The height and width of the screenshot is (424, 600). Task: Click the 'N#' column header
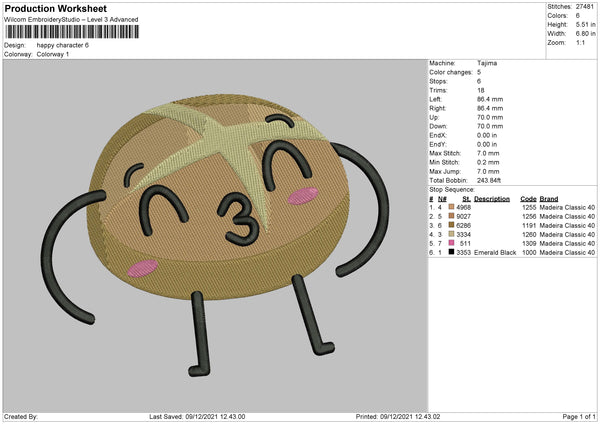(x=442, y=199)
